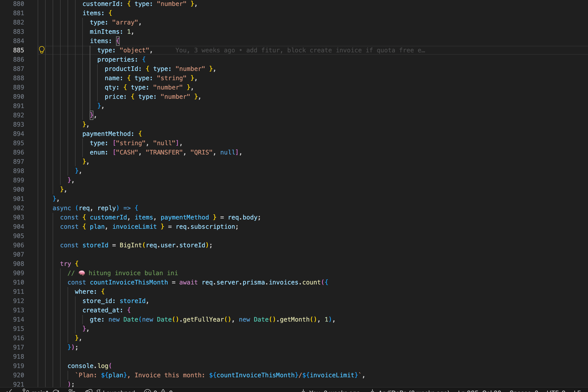Click 'subscription' in req.subscription

point(213,227)
